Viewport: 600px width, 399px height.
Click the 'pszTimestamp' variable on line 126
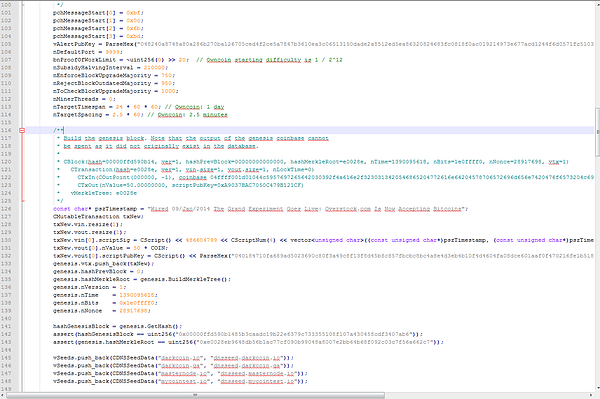116,209
